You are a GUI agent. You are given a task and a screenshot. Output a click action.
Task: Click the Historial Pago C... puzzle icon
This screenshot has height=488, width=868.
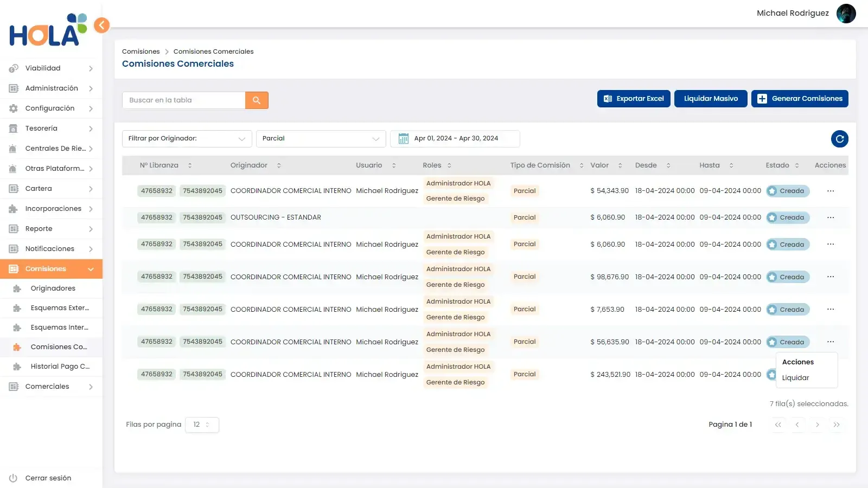click(17, 367)
